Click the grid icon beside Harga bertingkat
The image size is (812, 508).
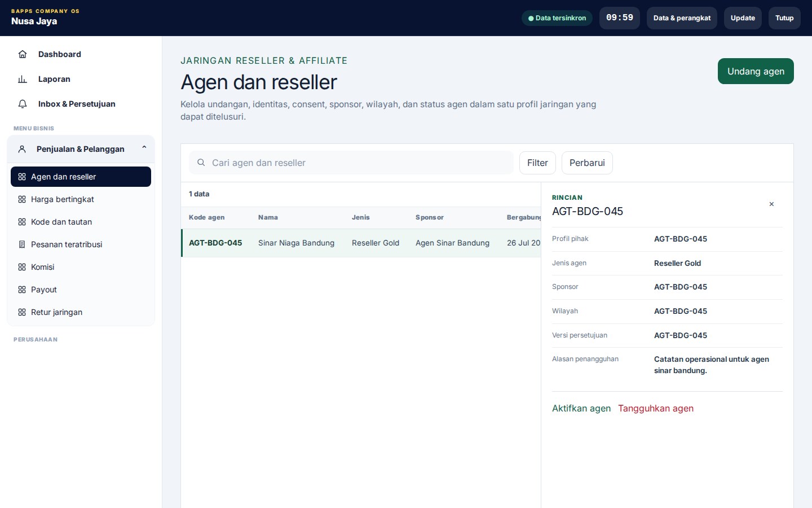coord(22,199)
